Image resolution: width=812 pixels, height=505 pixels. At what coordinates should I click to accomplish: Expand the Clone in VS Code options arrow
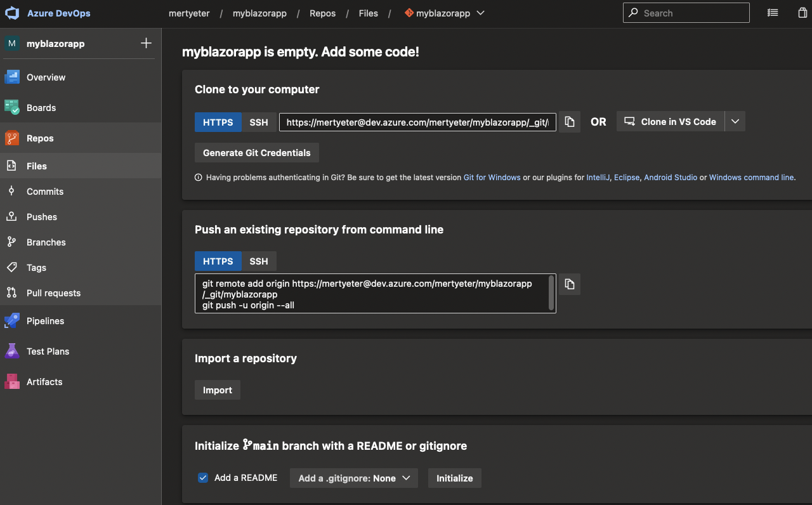[735, 122]
